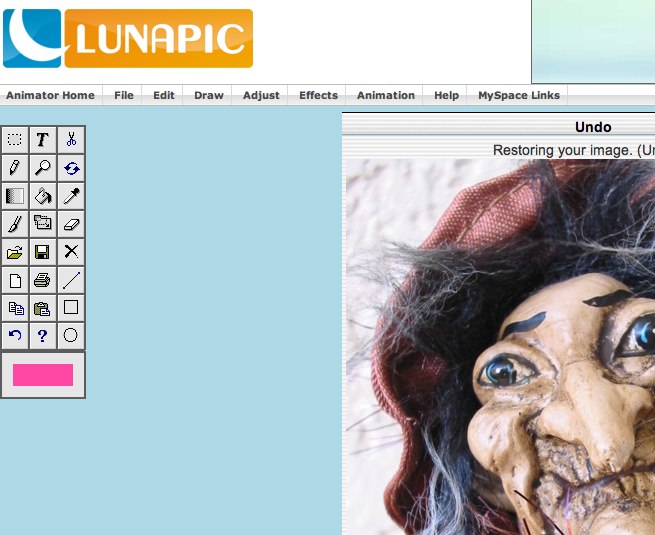This screenshot has height=535, width=655.
Task: Choose the scissors cut tool
Action: click(x=71, y=139)
